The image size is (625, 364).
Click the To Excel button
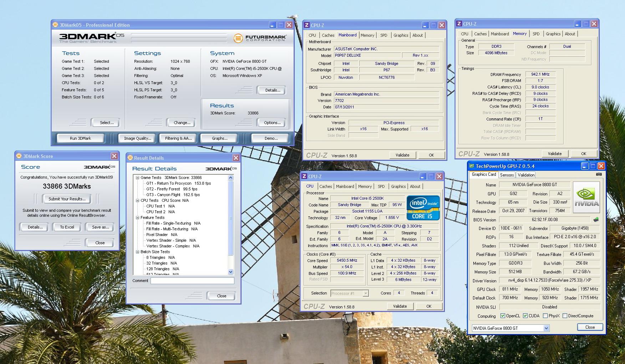tap(67, 227)
